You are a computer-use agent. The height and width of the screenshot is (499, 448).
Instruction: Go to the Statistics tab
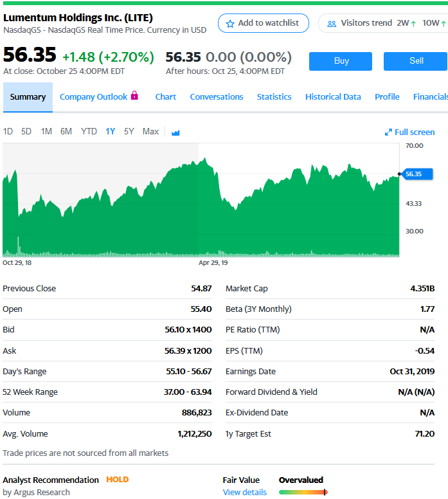[274, 96]
